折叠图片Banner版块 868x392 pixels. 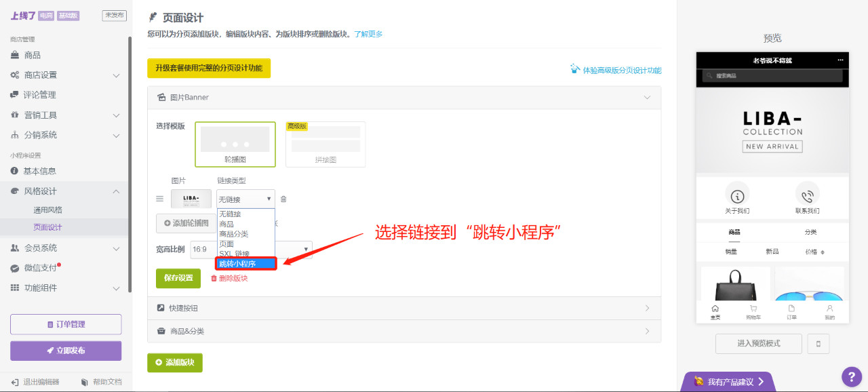coord(648,98)
